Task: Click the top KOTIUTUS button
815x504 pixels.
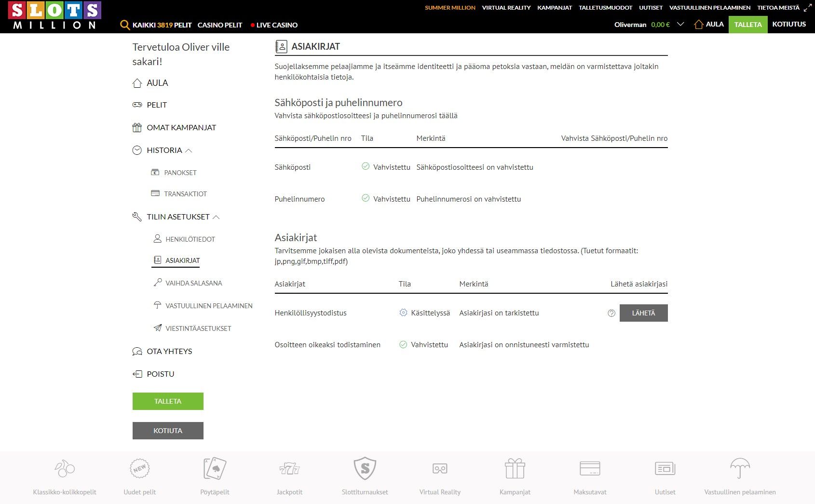Action: click(x=789, y=24)
